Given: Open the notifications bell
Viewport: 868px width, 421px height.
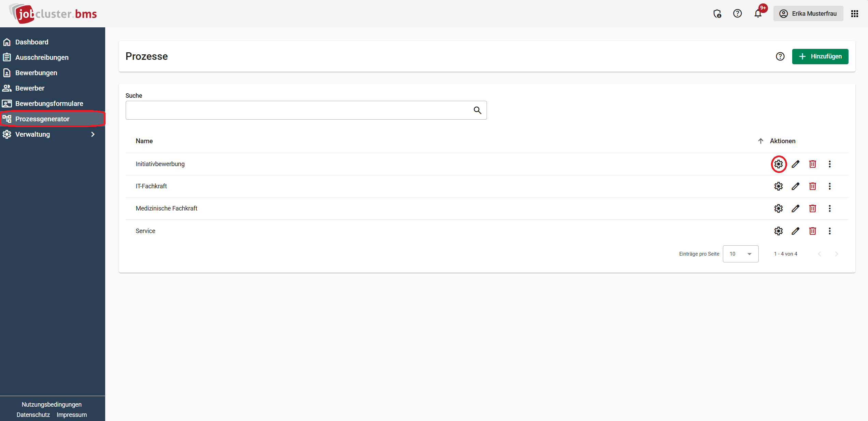Looking at the screenshot, I should pyautogui.click(x=758, y=14).
